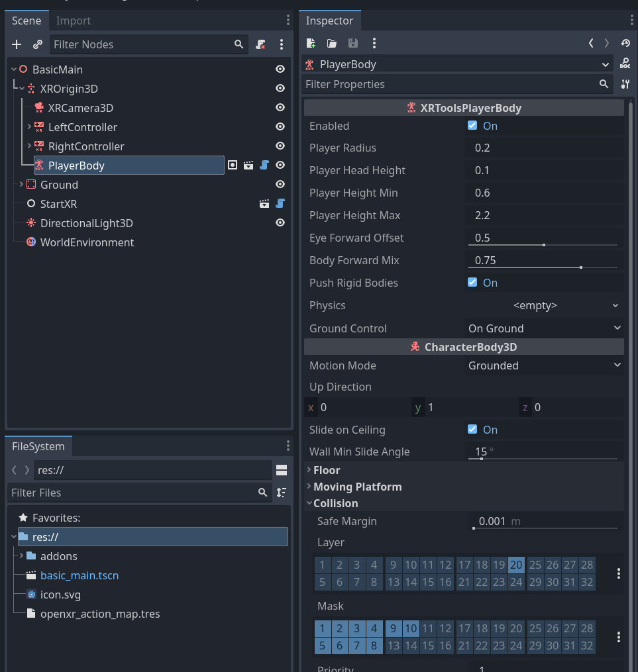
Task: Adjust the Body Forward Mix slider
Action: tap(580, 266)
